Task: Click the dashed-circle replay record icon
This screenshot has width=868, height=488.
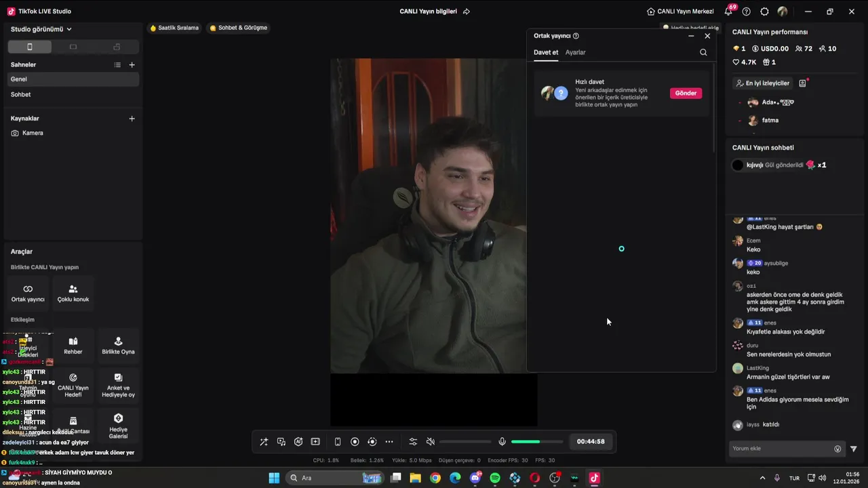Action: (372, 442)
